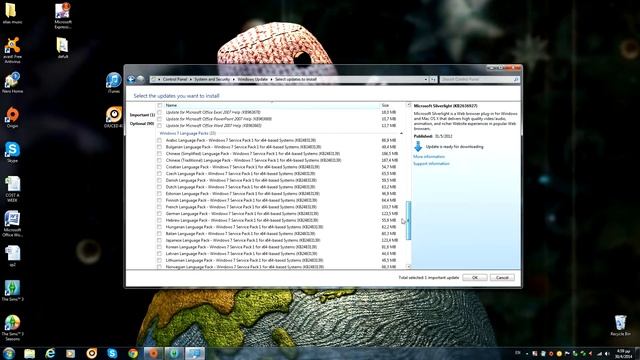640x360 pixels.
Task: Click the Back navigation arrow in Windows Update
Action: coord(131,79)
